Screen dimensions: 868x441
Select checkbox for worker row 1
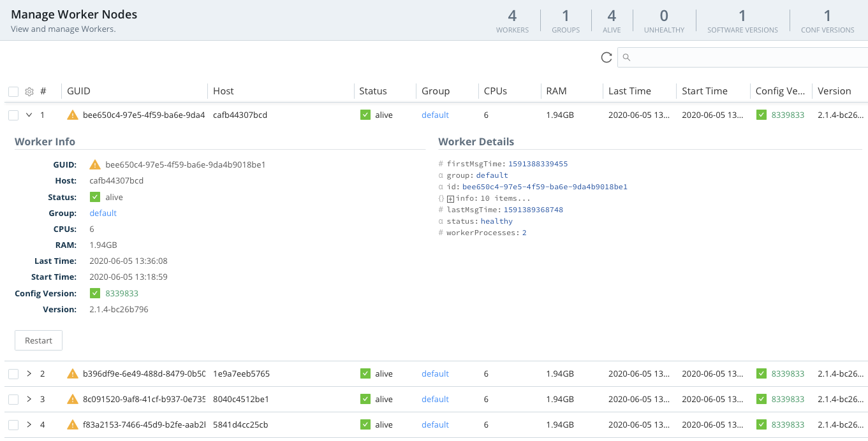13,115
